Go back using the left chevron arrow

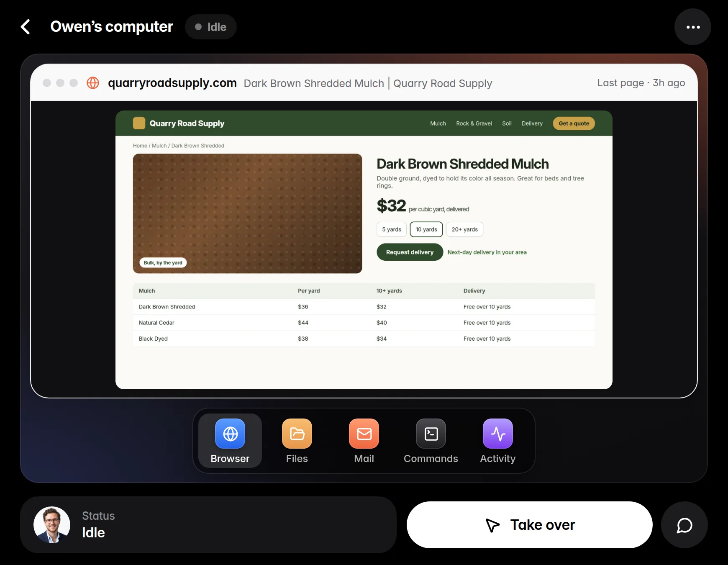(26, 27)
